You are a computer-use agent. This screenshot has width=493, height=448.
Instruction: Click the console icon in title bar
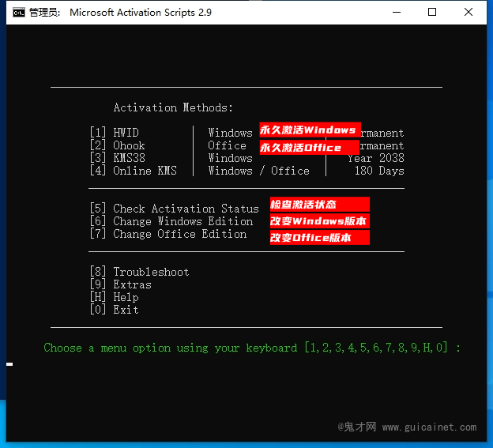point(18,13)
